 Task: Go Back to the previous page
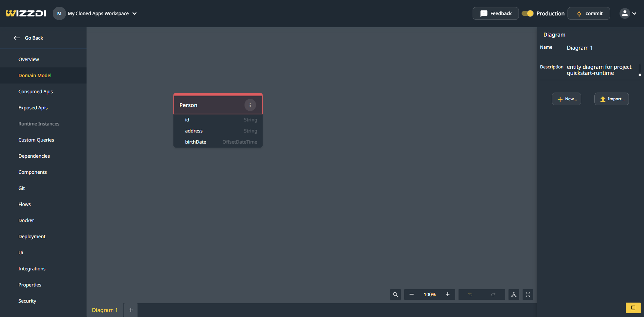(x=29, y=38)
